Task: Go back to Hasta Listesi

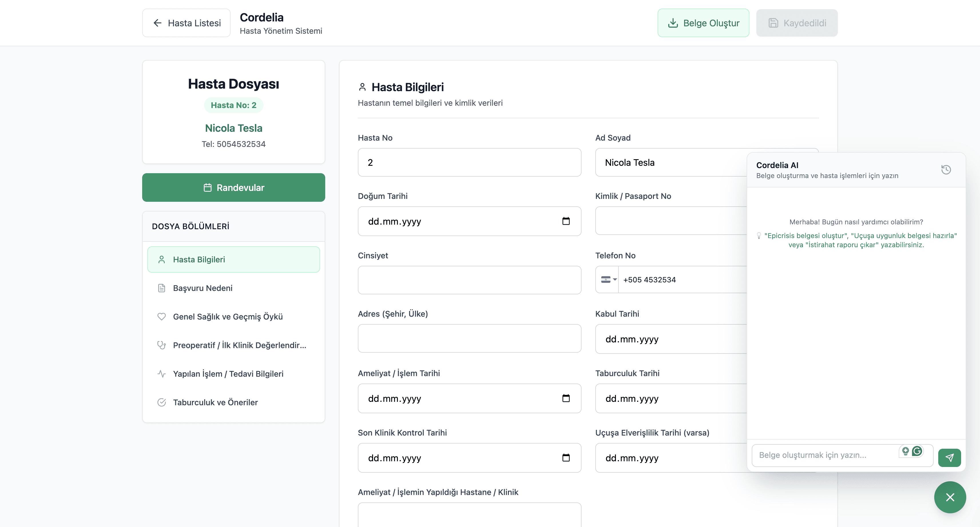Action: (187, 23)
